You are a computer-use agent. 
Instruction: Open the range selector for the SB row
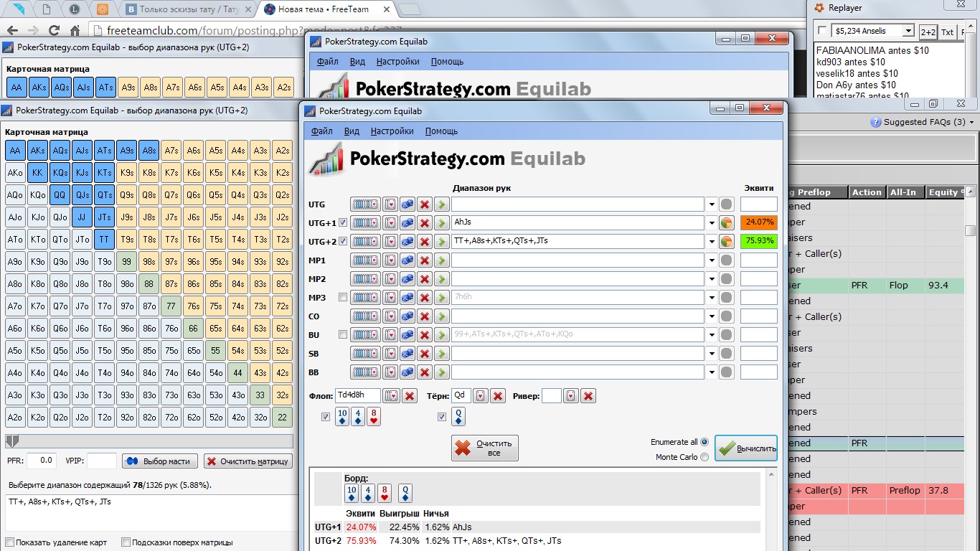tap(365, 354)
